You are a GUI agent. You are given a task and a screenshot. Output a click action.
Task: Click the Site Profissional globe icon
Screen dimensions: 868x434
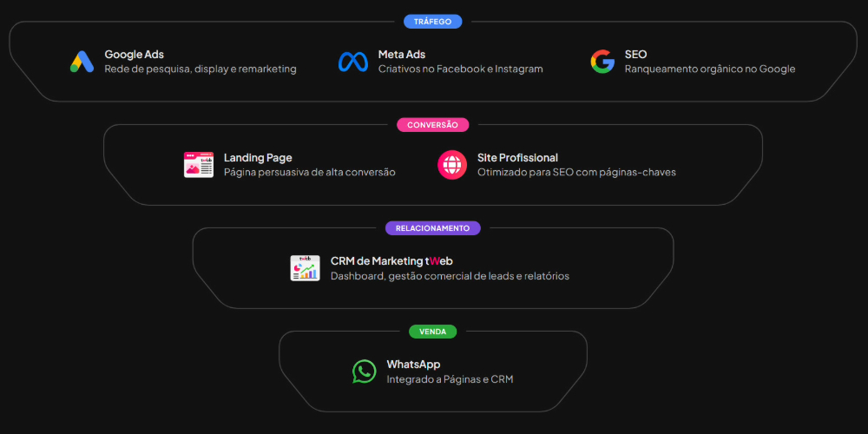(x=452, y=165)
